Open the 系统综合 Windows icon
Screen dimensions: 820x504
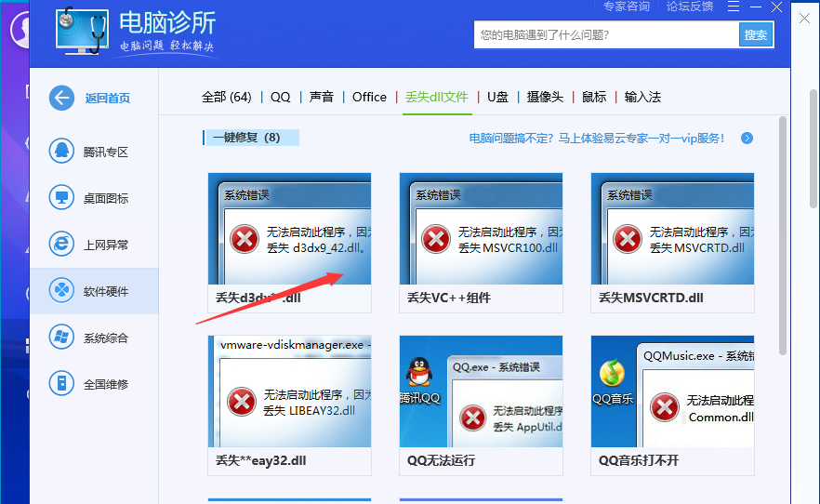click(61, 338)
